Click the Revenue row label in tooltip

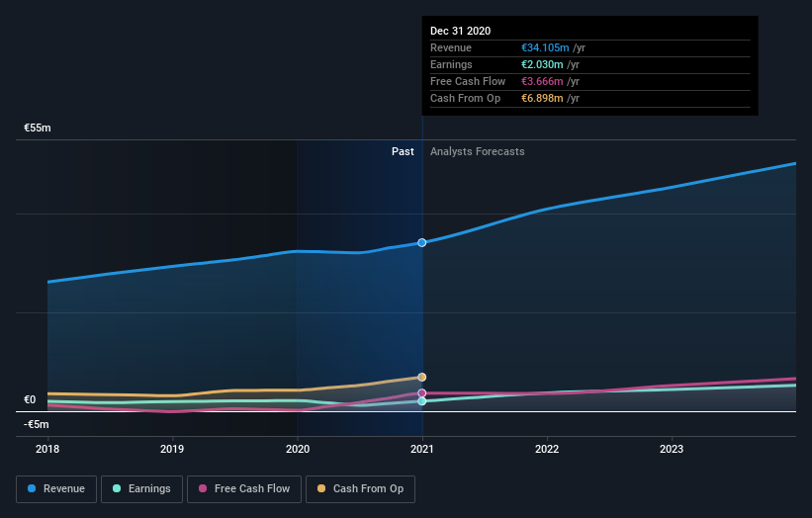451,47
